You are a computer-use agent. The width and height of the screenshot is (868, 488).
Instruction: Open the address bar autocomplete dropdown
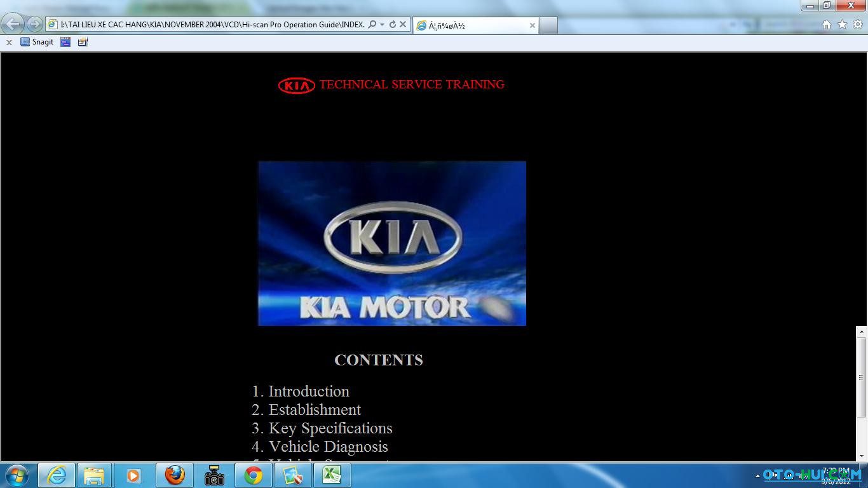(382, 25)
